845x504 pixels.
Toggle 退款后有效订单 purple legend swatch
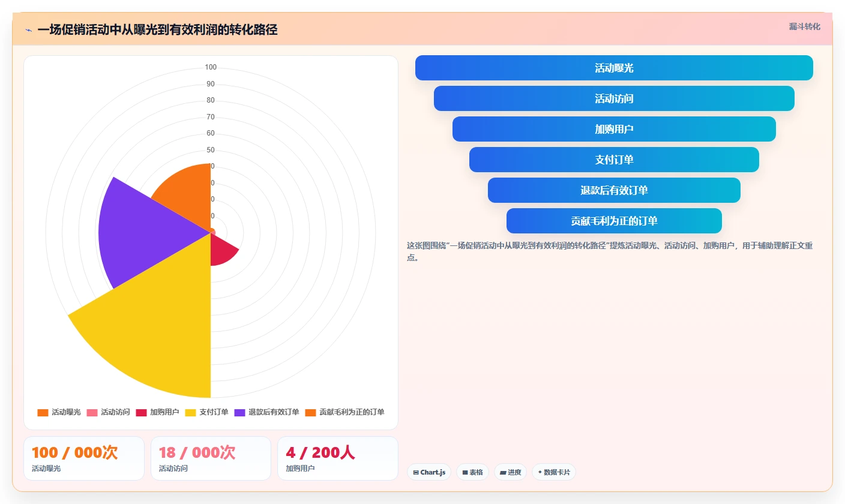(239, 412)
